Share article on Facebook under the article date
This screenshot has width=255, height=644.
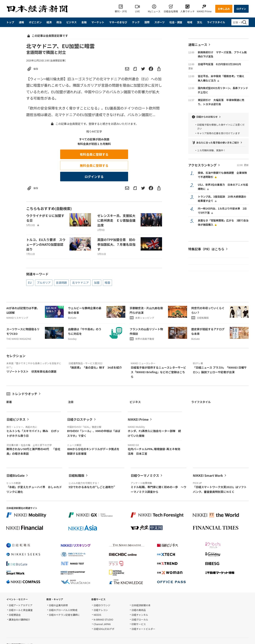[151, 69]
